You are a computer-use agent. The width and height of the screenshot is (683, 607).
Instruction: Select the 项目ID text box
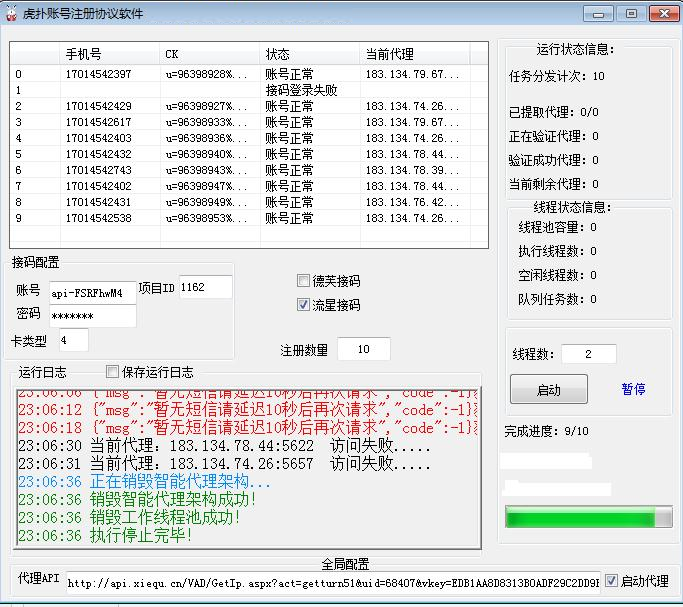pos(205,287)
